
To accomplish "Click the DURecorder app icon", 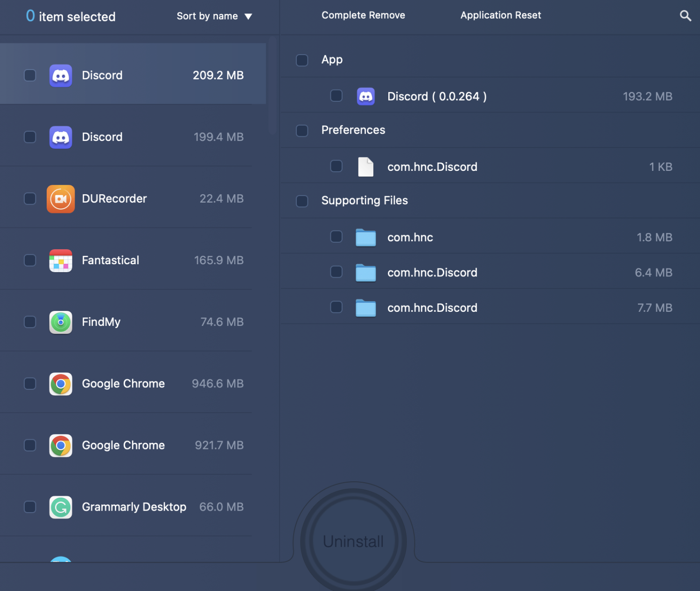I will pos(61,199).
